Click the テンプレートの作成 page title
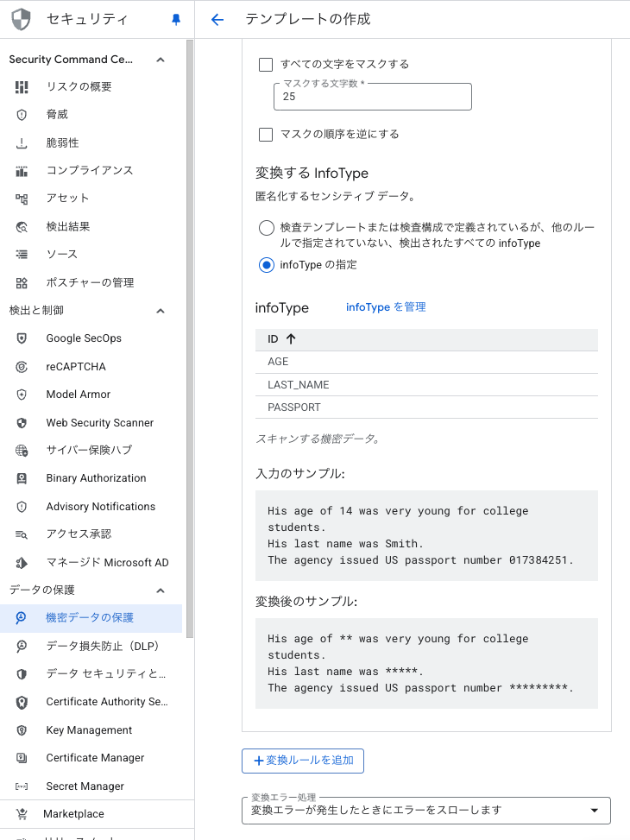Viewport: 630px width, 840px height. pyautogui.click(x=308, y=20)
